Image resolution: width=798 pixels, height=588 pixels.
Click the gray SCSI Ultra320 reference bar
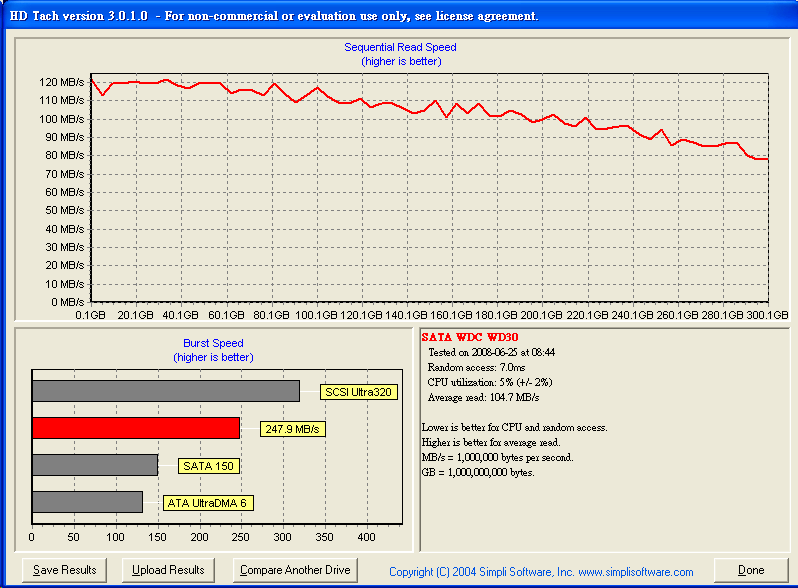point(166,391)
